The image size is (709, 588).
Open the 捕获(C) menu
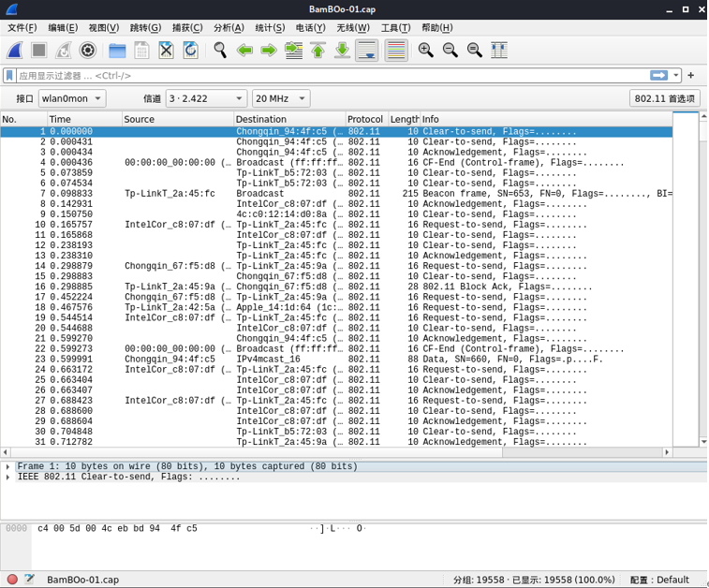point(187,27)
